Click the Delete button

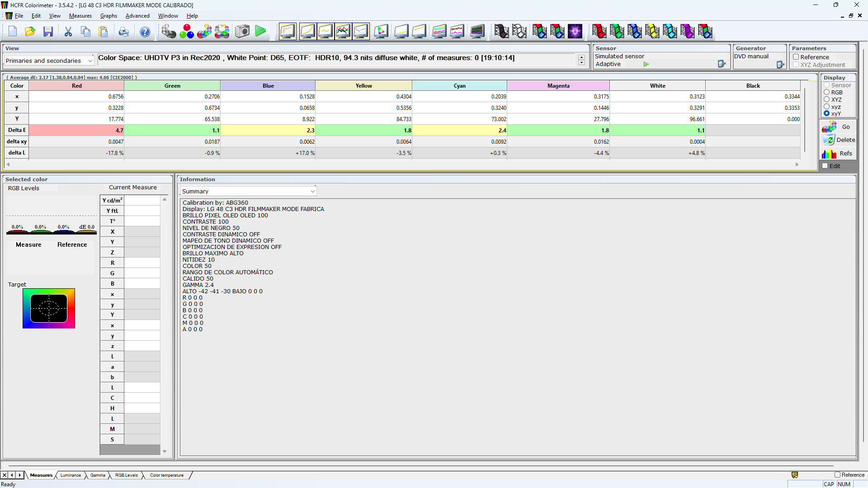(838, 140)
